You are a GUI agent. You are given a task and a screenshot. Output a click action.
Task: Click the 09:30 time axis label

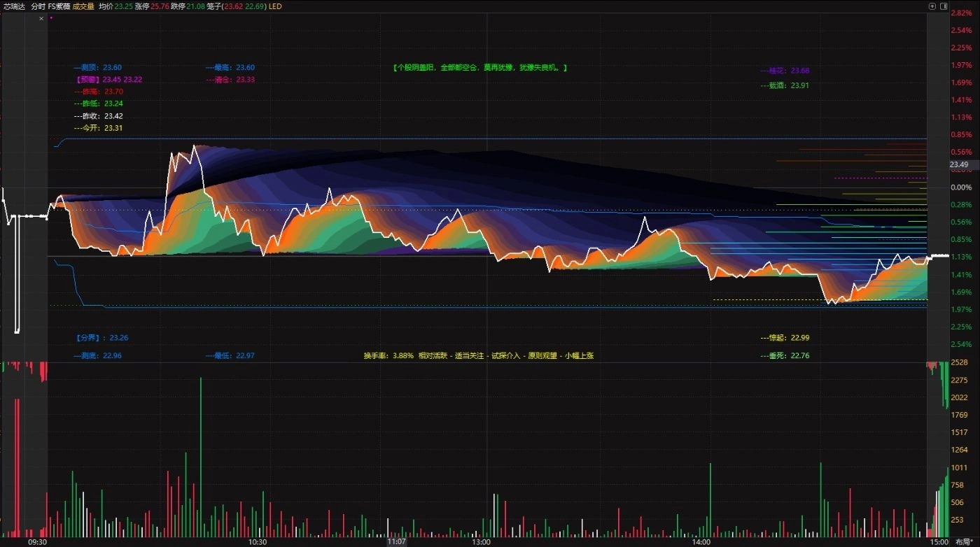pyautogui.click(x=37, y=541)
